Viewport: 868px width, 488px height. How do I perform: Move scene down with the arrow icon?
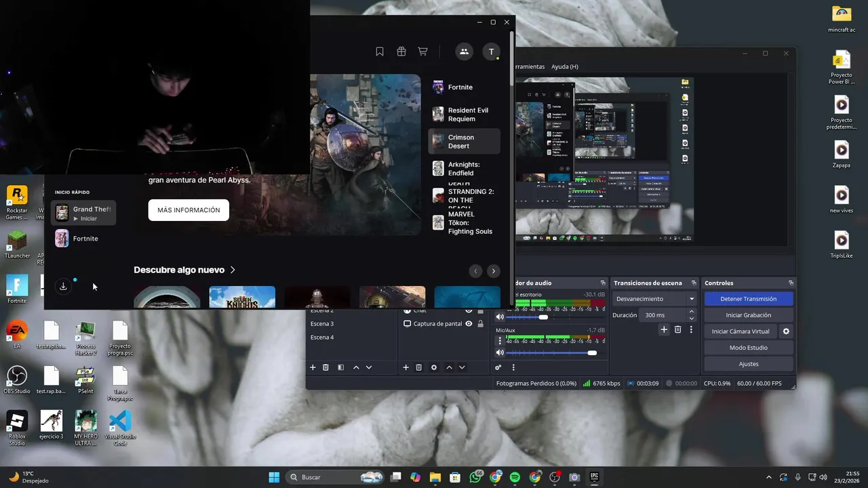369,367
